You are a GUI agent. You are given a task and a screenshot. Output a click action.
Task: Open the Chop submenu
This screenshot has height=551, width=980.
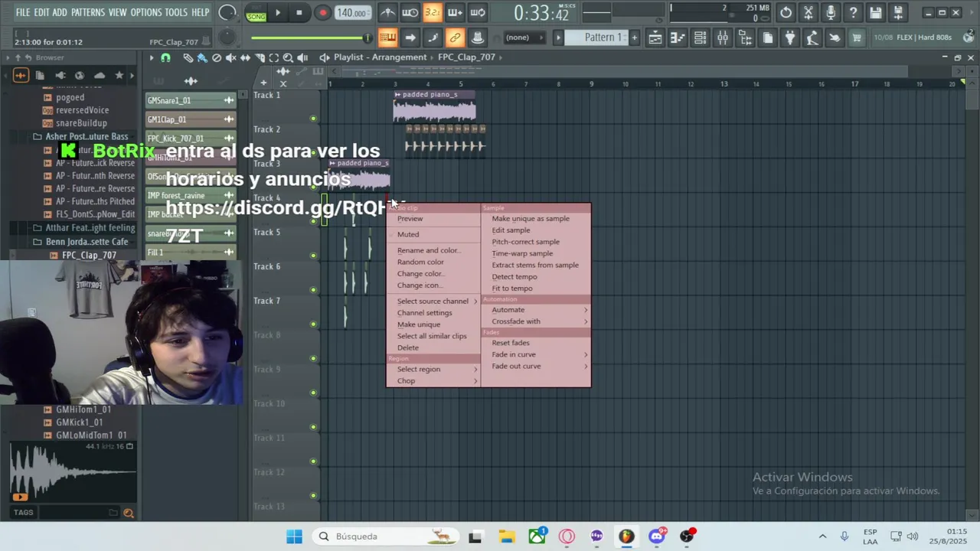click(435, 381)
